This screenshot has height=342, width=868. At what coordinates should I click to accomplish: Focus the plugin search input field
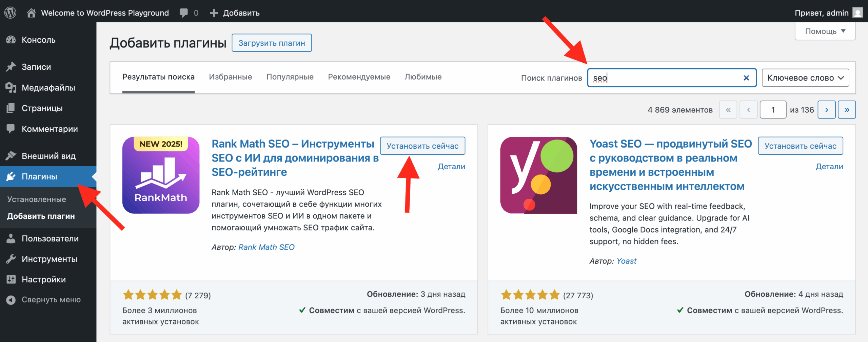point(672,78)
